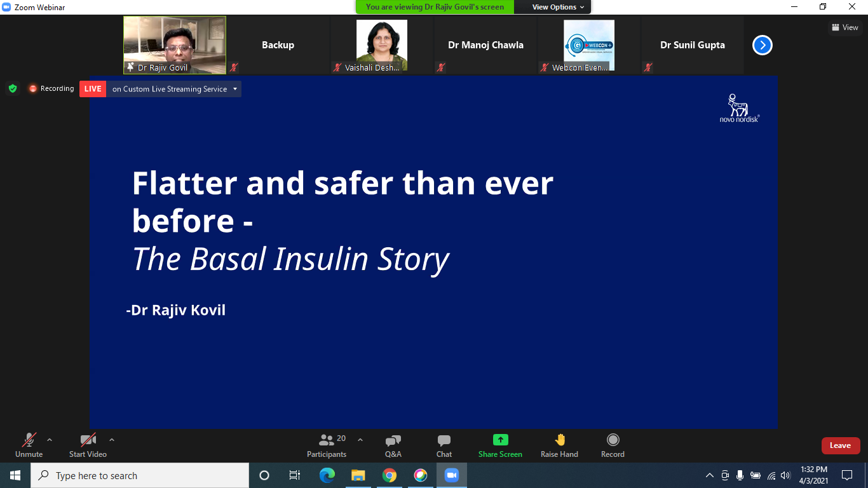Open the View layout menu
The width and height of the screenshot is (868, 488).
(844, 27)
